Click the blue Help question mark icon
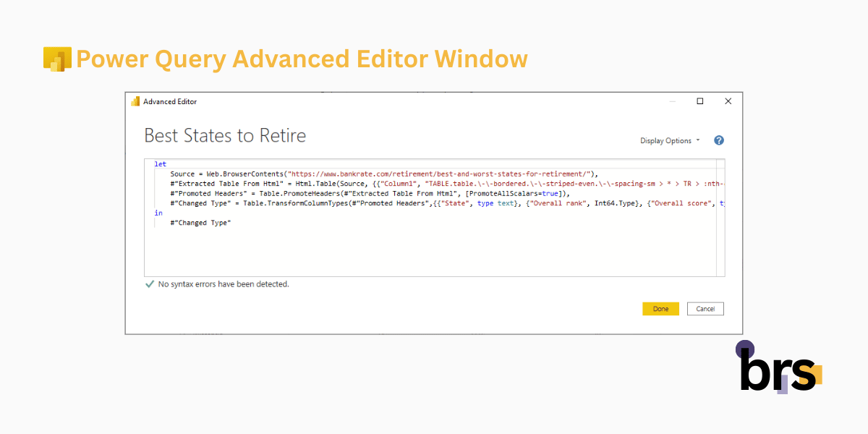868x434 pixels. [718, 140]
